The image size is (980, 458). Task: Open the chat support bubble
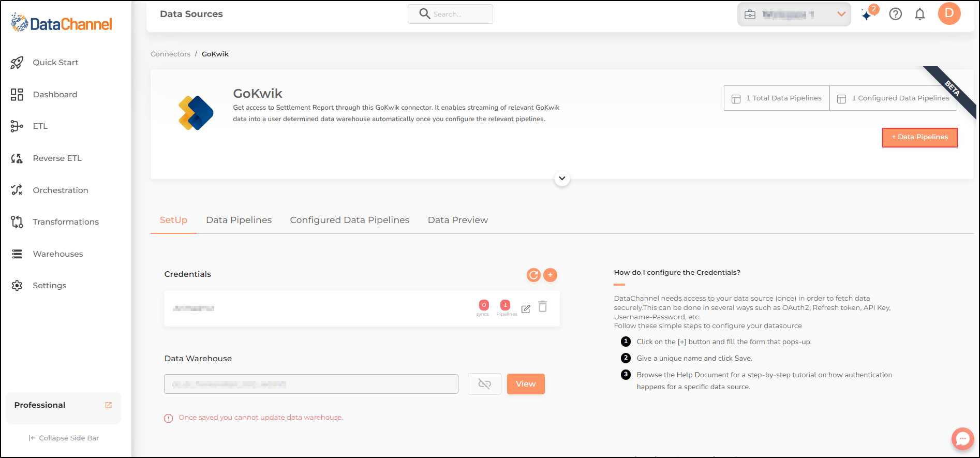962,439
